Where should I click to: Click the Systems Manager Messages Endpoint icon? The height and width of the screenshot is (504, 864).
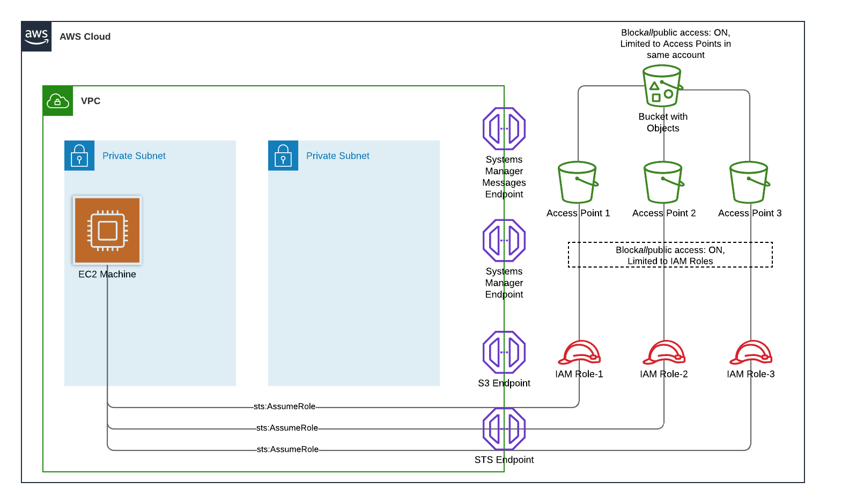pyautogui.click(x=504, y=128)
